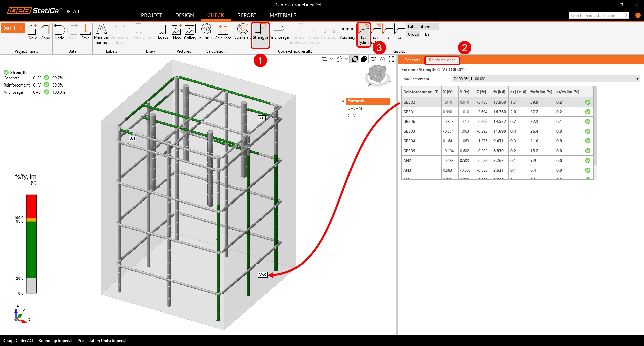
Task: Click in the ideastatica.com search field
Action: 597,15
